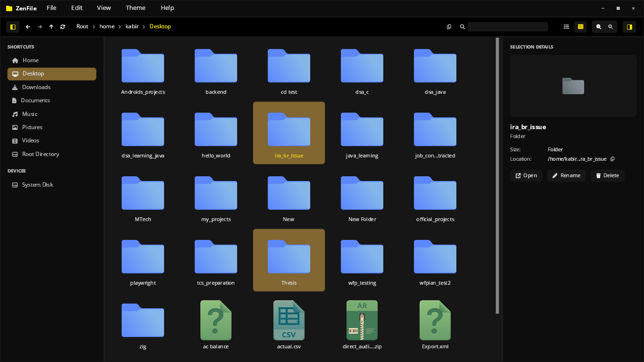Select the hello_world folder
Image resolution: width=644 pixels, height=362 pixels.
point(216,133)
